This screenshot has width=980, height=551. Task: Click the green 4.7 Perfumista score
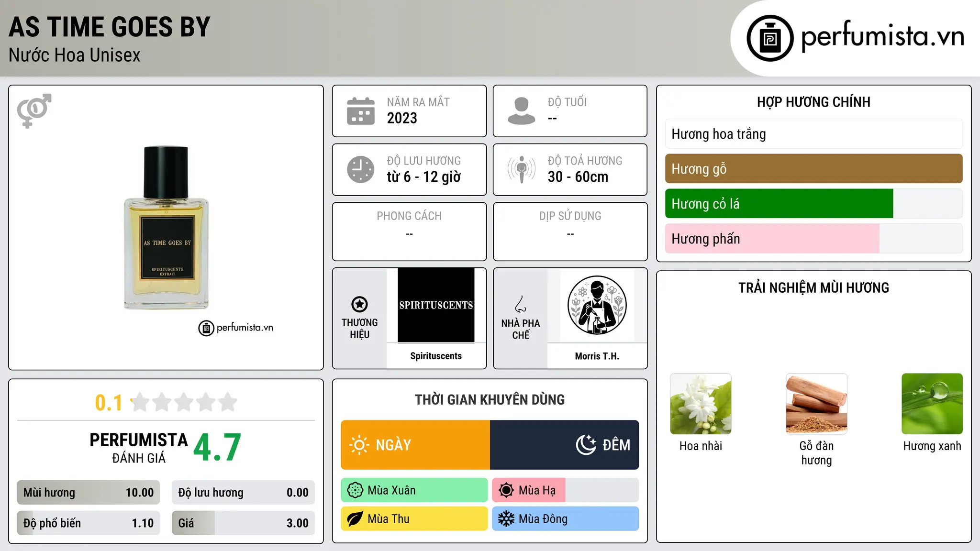[218, 447]
